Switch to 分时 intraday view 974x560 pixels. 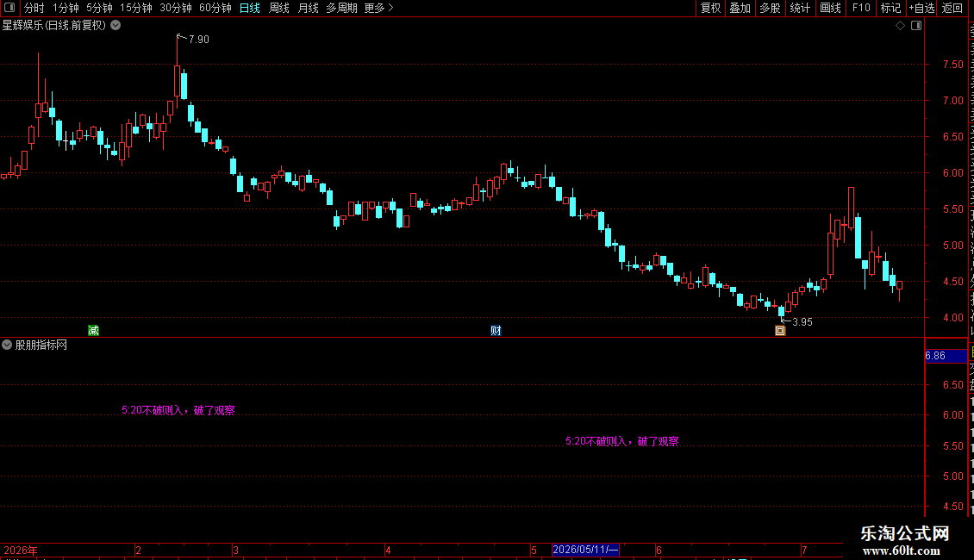point(34,8)
